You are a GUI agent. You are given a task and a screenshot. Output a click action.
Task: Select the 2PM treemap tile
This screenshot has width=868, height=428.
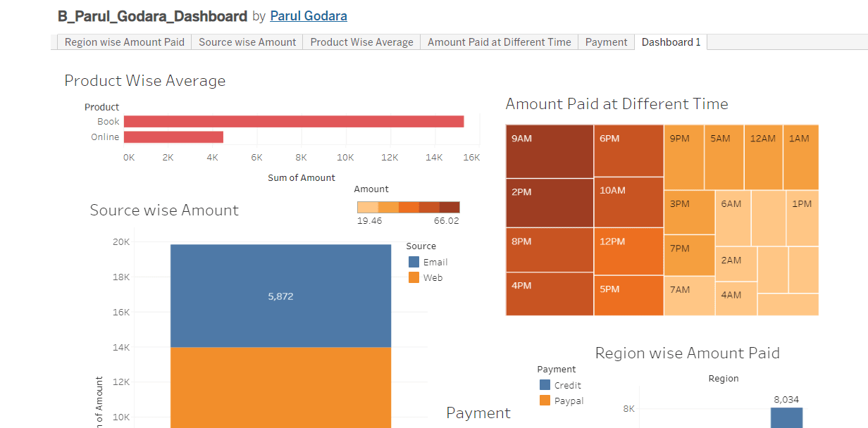(550, 203)
